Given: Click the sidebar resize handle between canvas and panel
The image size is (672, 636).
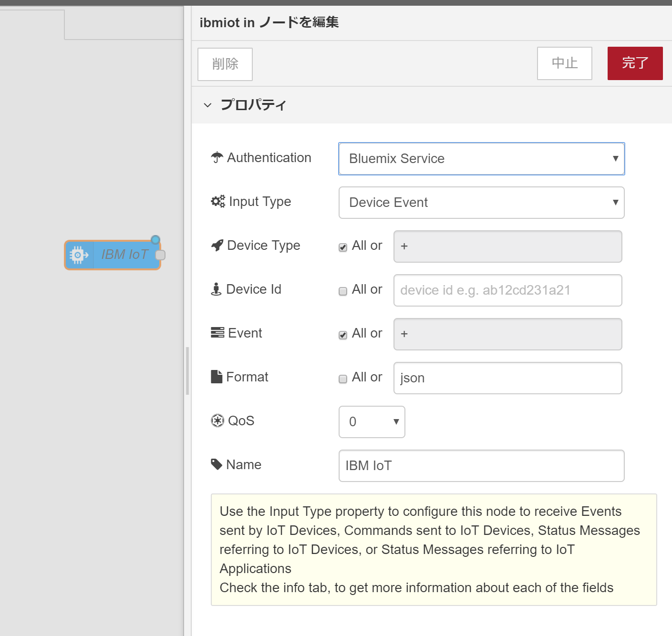Looking at the screenshot, I should [x=187, y=371].
